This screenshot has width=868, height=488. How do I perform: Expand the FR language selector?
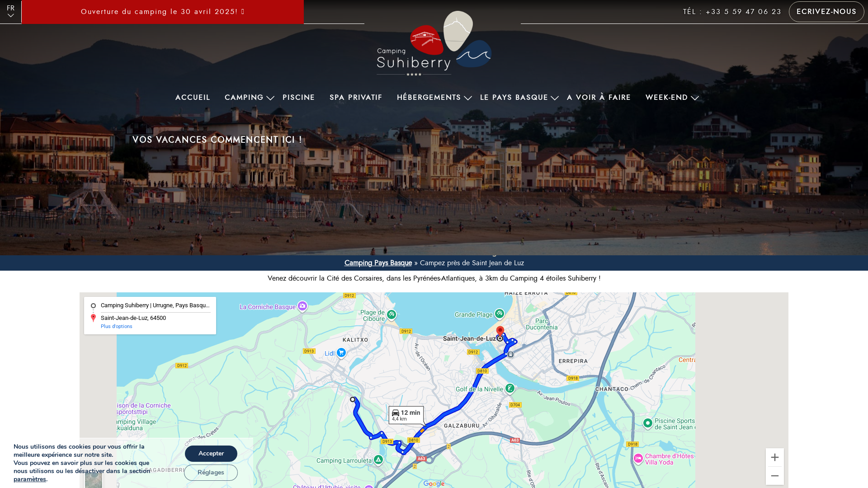[10, 12]
